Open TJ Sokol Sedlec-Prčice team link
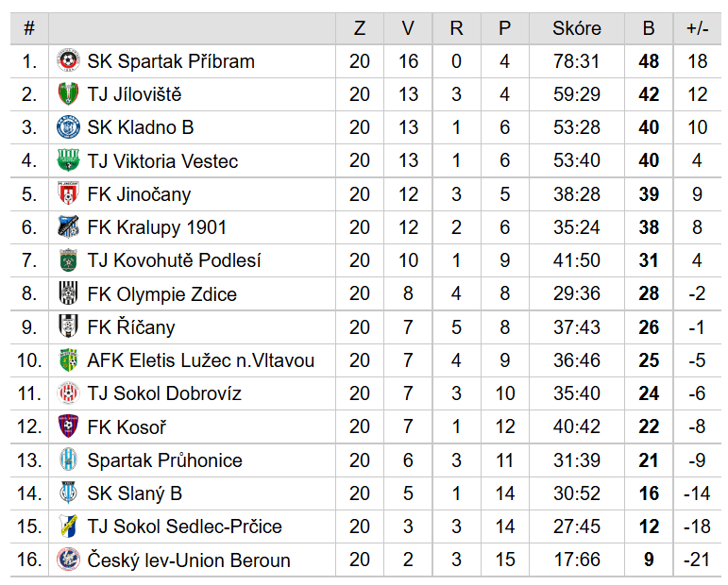The height and width of the screenshot is (585, 728). (x=185, y=526)
